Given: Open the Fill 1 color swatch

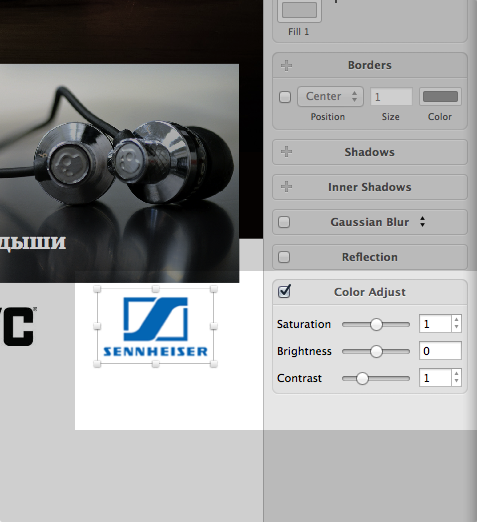Looking at the screenshot, I should [x=299, y=10].
